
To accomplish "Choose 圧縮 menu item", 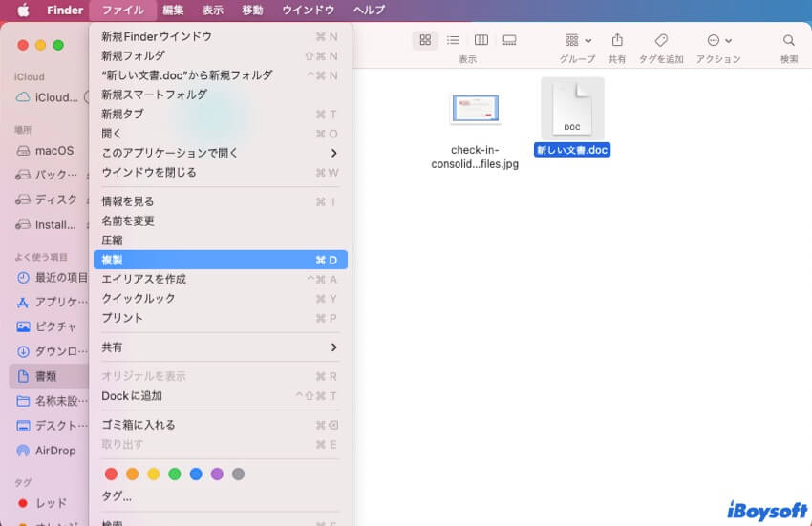I will point(220,241).
